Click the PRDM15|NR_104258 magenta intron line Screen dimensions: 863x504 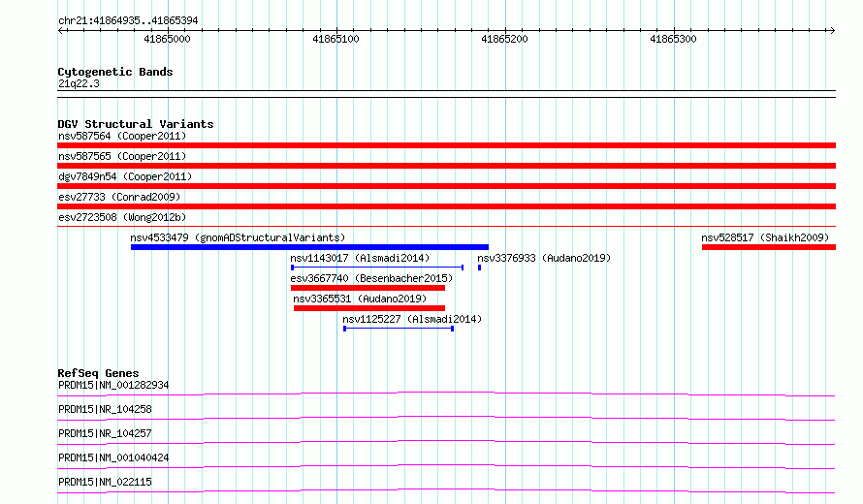446,418
